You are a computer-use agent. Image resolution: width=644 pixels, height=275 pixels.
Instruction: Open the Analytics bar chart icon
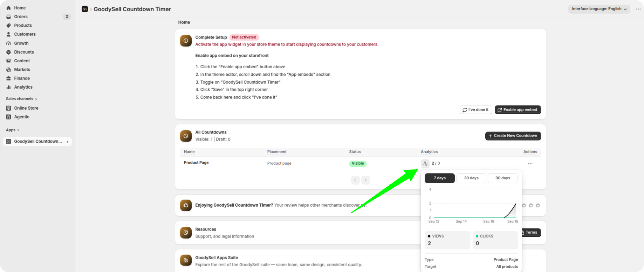[9, 87]
